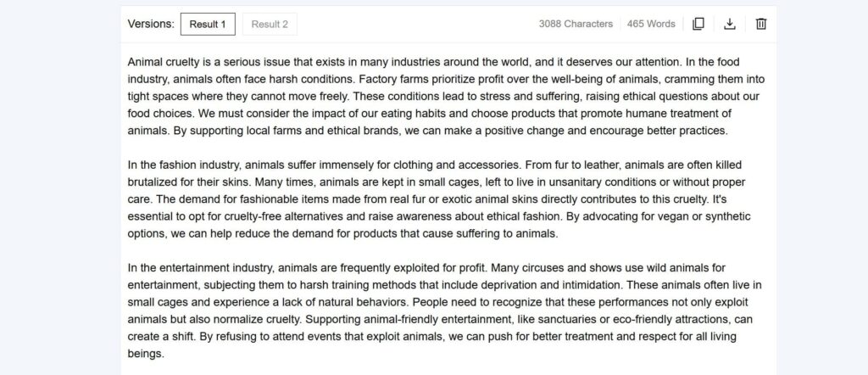Viewport: 868px width, 375px height.
Task: Copy the generated text with the copy icon
Action: point(698,24)
